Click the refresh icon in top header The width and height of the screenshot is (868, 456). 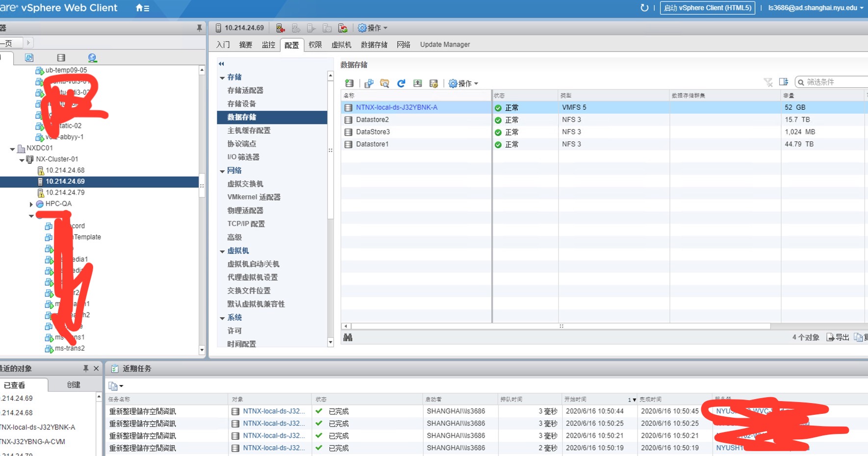click(x=644, y=8)
